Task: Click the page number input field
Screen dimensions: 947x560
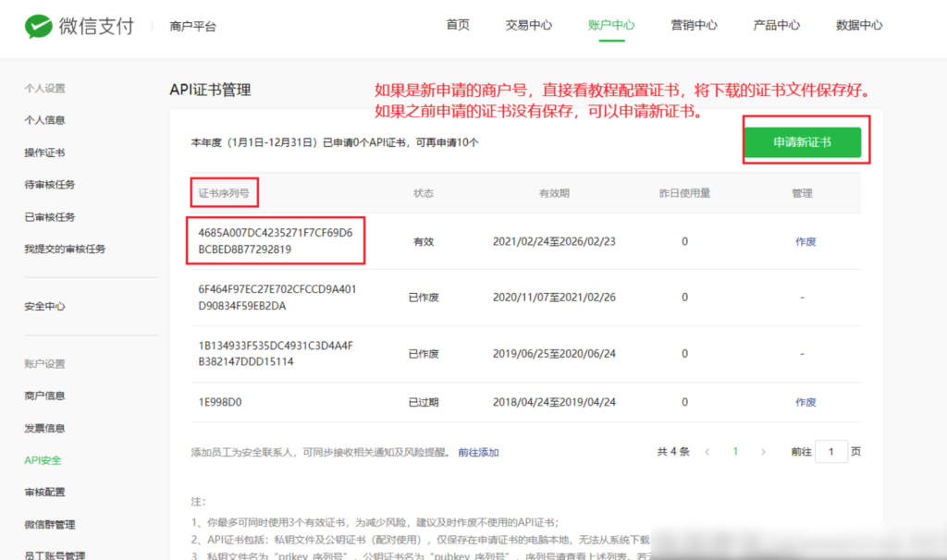Action: pos(830,452)
